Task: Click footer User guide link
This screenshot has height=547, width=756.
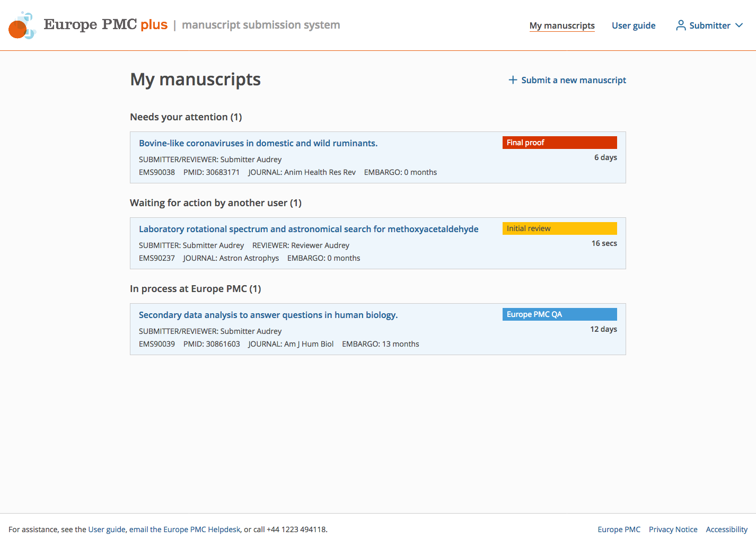Action: [107, 530]
